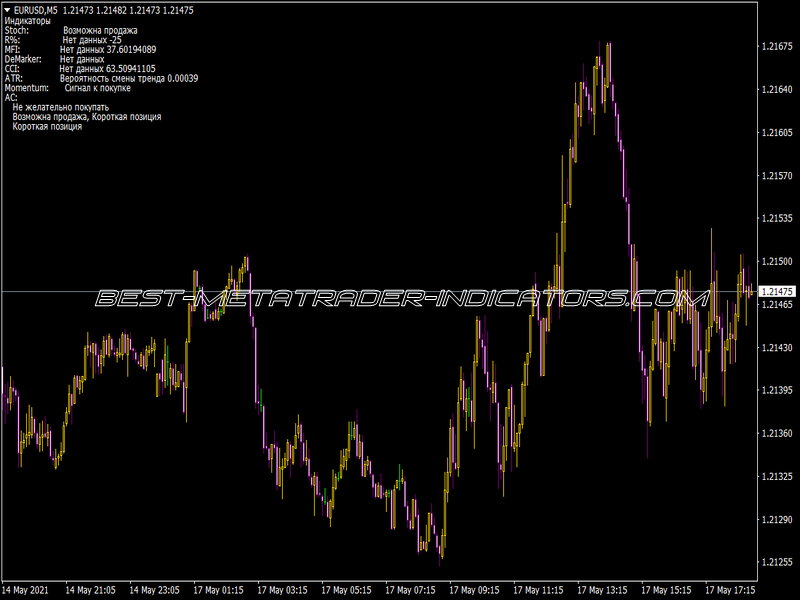Click the 1.21430 price scale label
The width and height of the screenshot is (800, 600).
tap(777, 347)
